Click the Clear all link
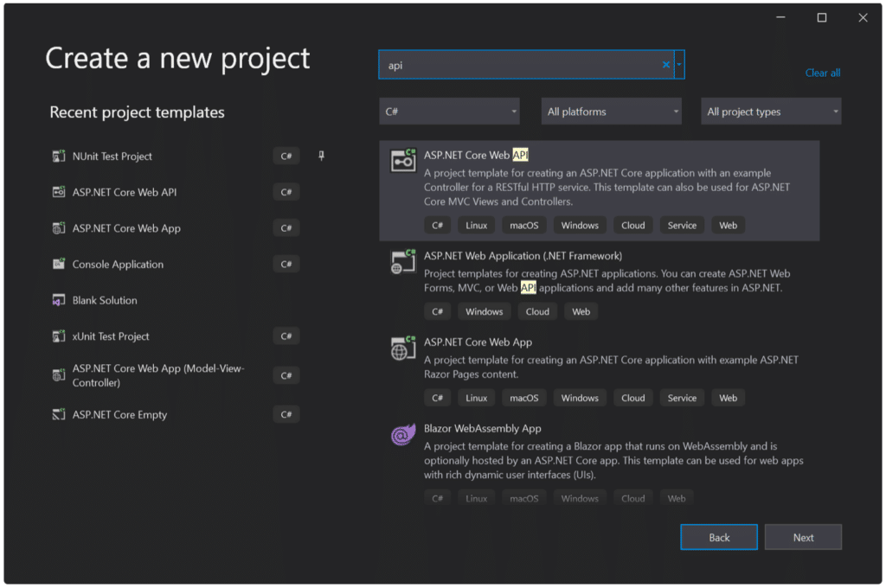 click(x=822, y=73)
